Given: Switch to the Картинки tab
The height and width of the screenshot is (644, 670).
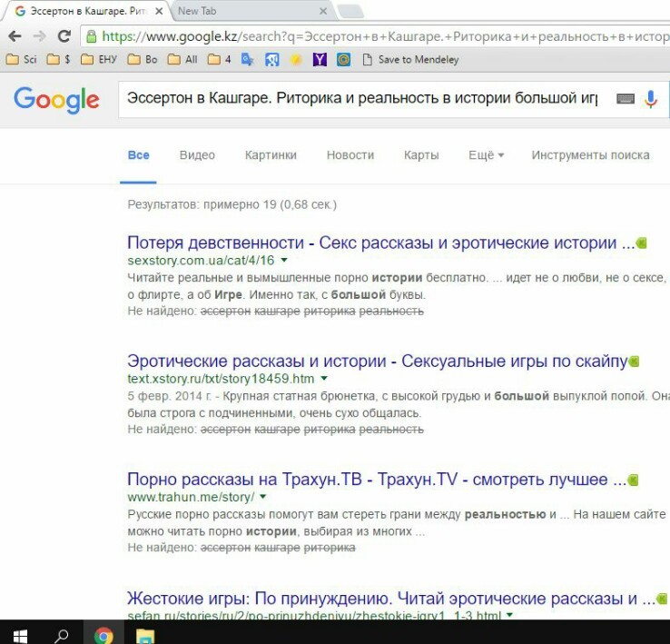Looking at the screenshot, I should point(271,155).
